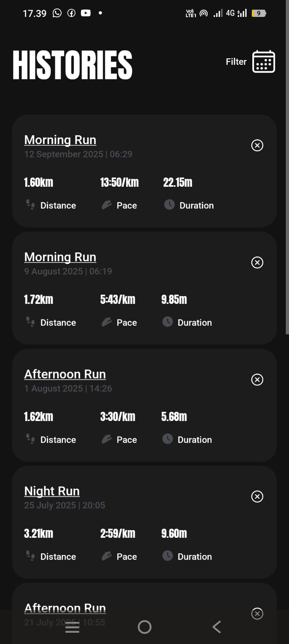The height and width of the screenshot is (644, 289).
Task: Open the Night Run title
Action: pyautogui.click(x=52, y=491)
